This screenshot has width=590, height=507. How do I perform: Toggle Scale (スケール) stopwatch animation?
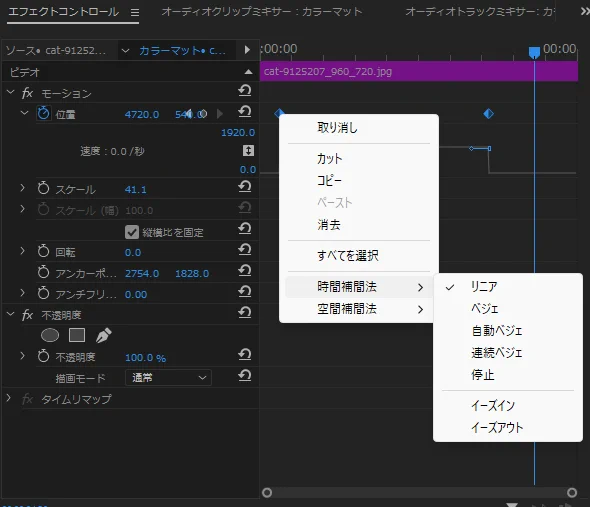(43, 188)
